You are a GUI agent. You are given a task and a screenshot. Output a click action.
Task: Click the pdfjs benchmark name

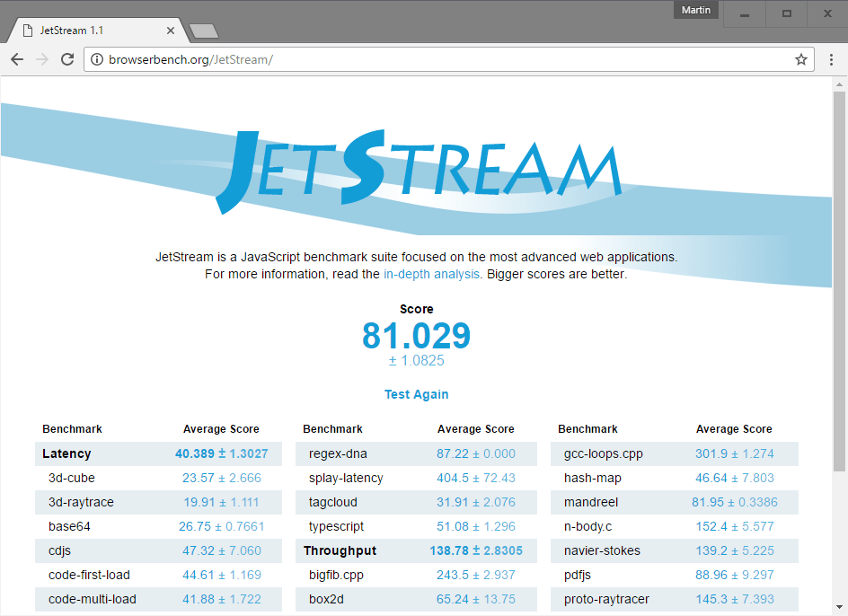577,575
